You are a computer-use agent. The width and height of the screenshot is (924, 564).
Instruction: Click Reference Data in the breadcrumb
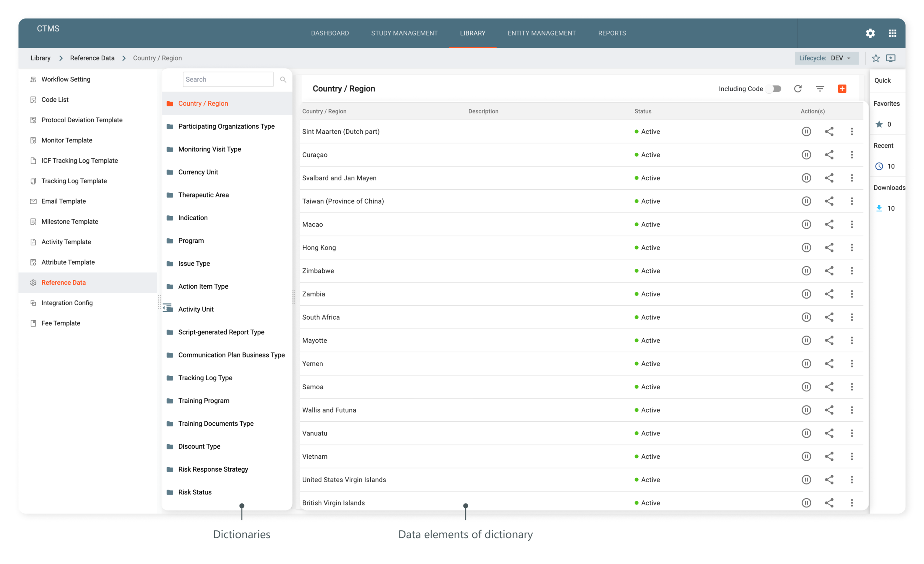[92, 58]
